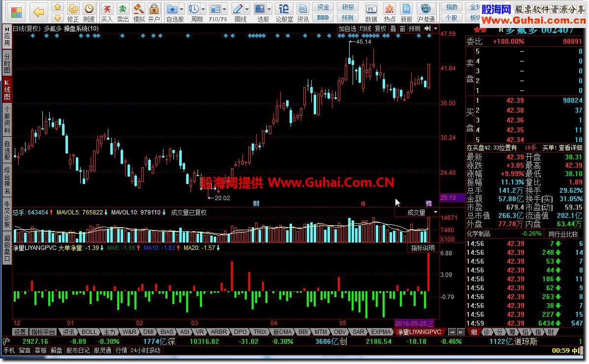Select the 指标平台 indicator platform tab
This screenshot has height=364, width=589.
[43, 332]
